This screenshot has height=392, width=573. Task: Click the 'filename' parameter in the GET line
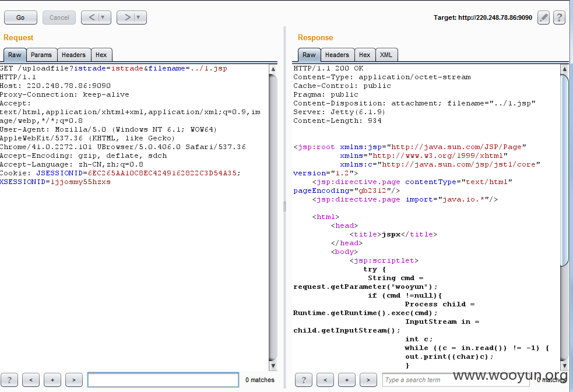pyautogui.click(x=167, y=68)
